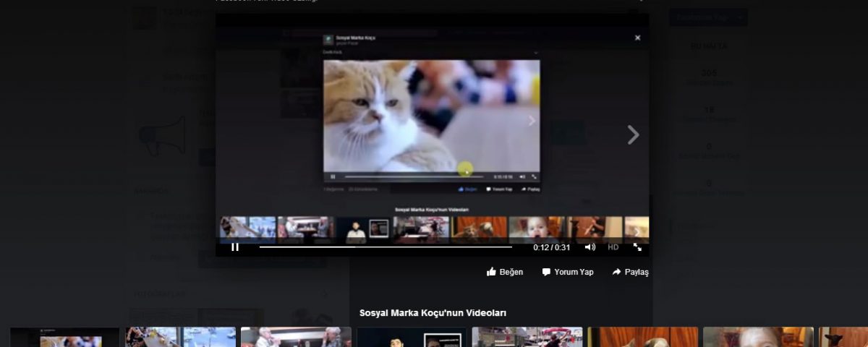The width and height of the screenshot is (868, 347).
Task: Share the video with Paylaş
Action: [631, 272]
